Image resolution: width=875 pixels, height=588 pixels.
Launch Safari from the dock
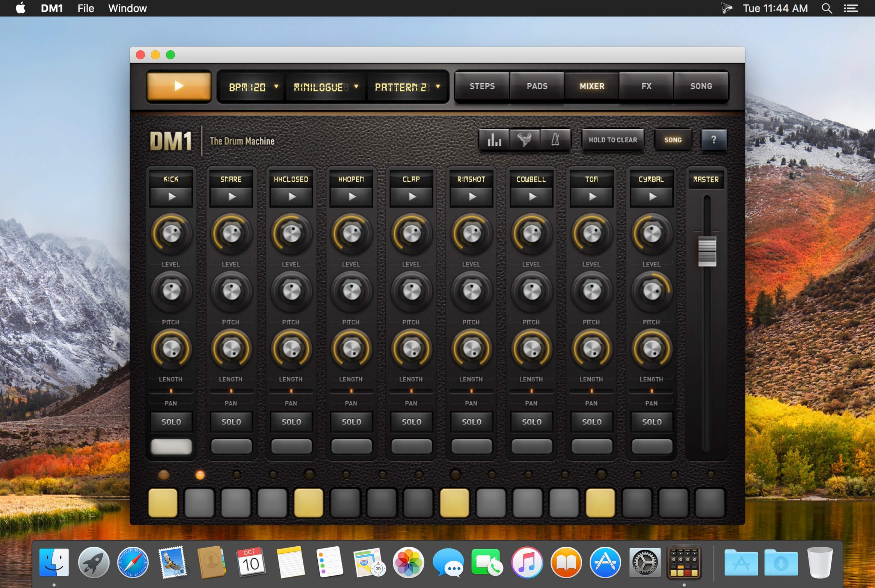coord(133,562)
